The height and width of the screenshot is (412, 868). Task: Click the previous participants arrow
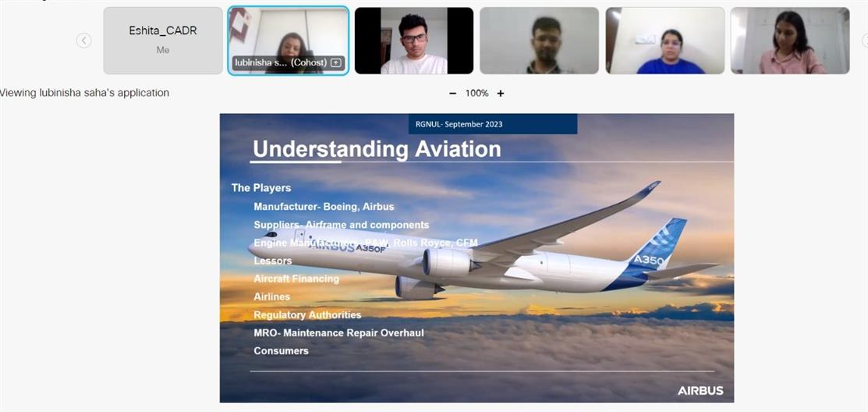tap(83, 41)
